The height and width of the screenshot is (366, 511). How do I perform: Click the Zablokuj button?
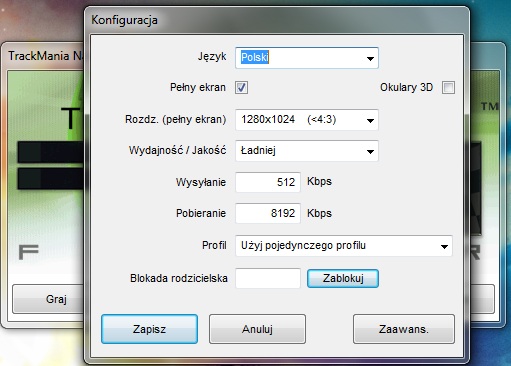[x=343, y=278]
